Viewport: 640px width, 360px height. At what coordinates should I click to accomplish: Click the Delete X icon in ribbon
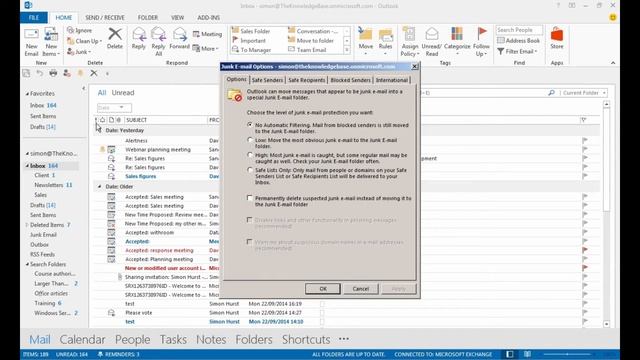[x=115, y=34]
